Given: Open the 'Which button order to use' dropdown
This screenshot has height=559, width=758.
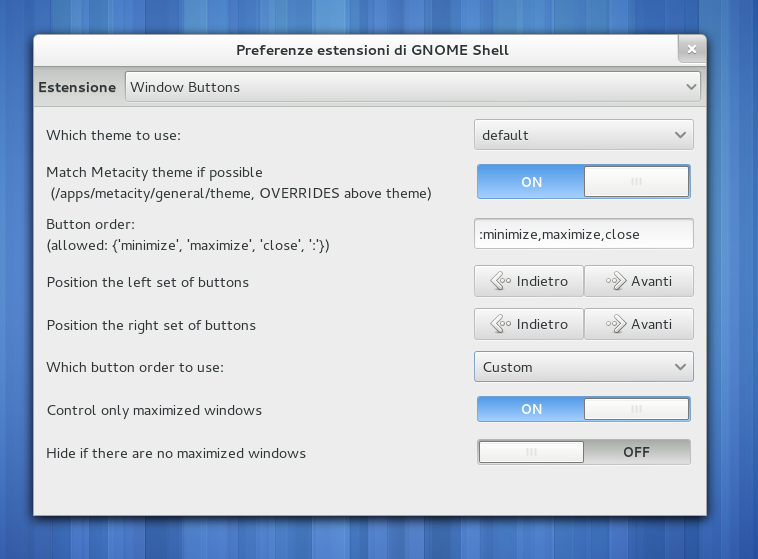Looking at the screenshot, I should pos(583,367).
